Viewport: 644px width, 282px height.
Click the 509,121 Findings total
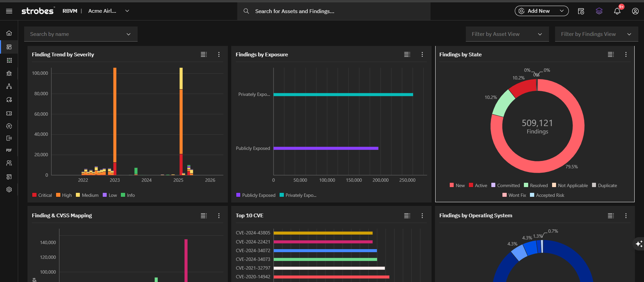[537, 127]
